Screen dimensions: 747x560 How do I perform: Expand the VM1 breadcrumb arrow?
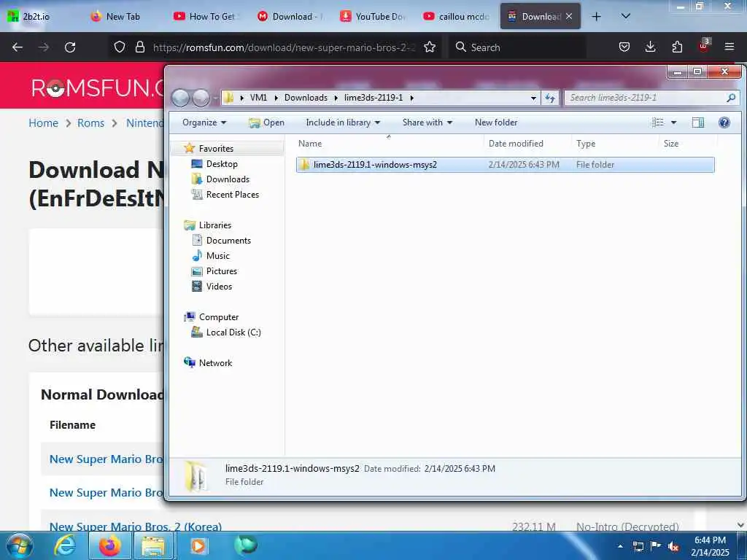tap(276, 98)
